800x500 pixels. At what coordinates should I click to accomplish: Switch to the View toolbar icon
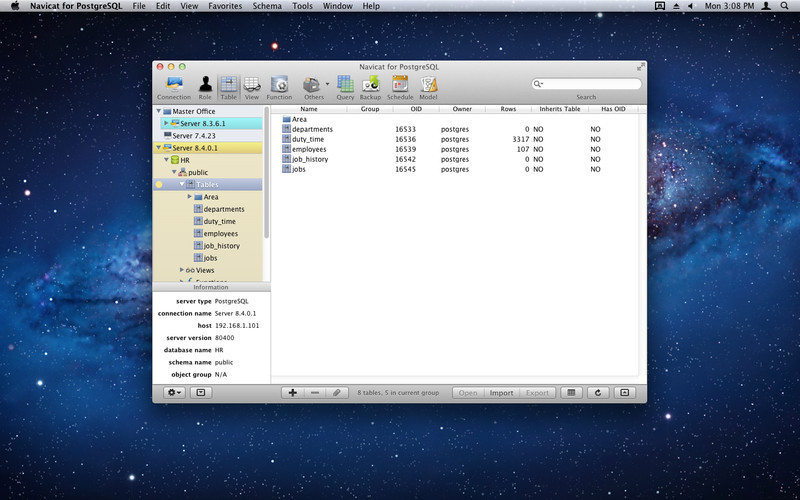click(x=252, y=88)
